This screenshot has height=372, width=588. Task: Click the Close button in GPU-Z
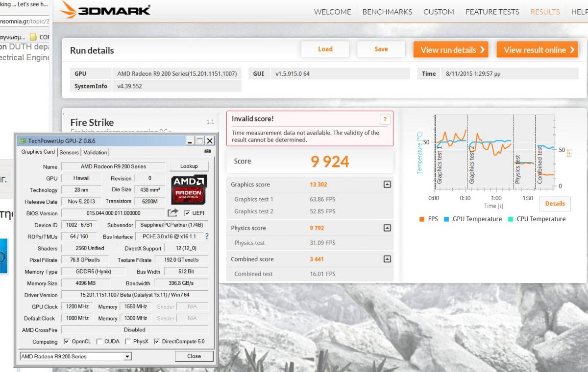194,356
